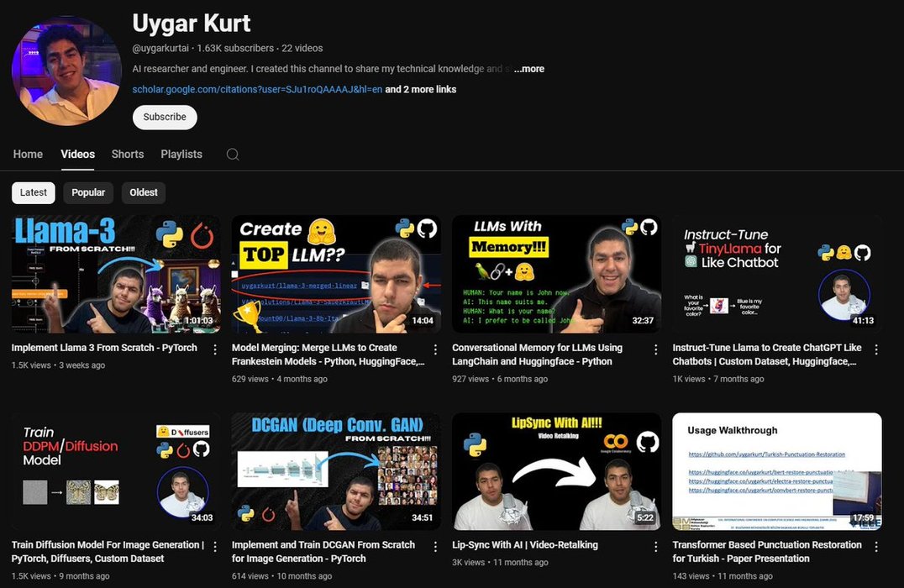The height and width of the screenshot is (588, 904).
Task: Go to the channel Home tab
Action: click(x=28, y=155)
